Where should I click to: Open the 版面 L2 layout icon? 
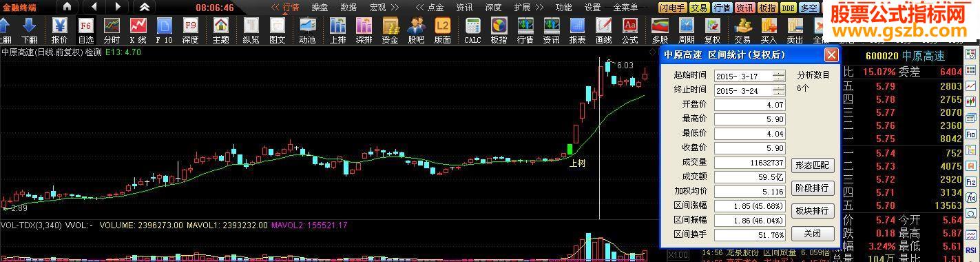tap(442, 30)
